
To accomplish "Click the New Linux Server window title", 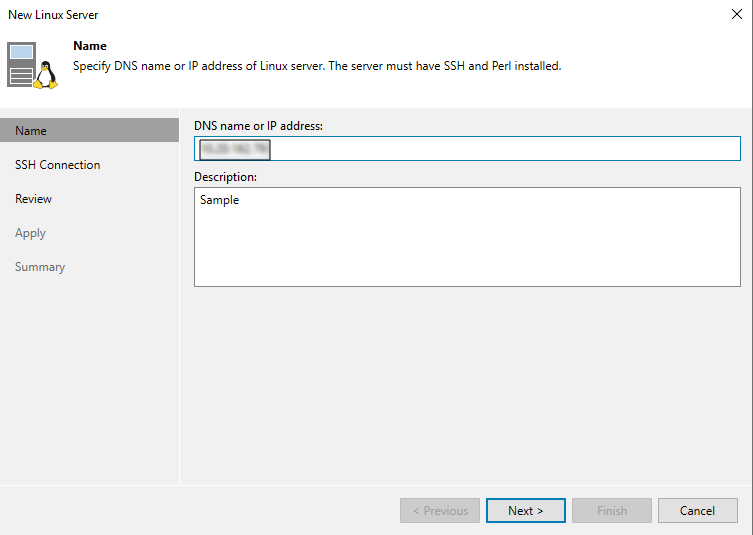I will [53, 15].
